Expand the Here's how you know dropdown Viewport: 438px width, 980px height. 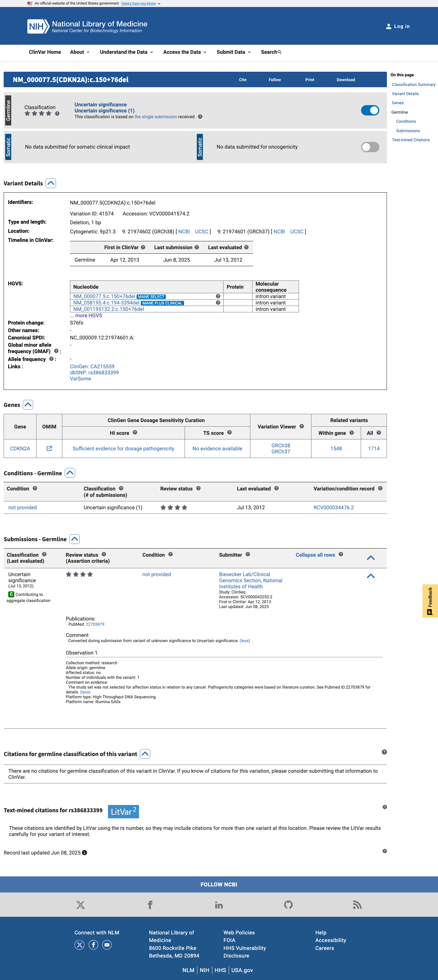(x=141, y=3)
